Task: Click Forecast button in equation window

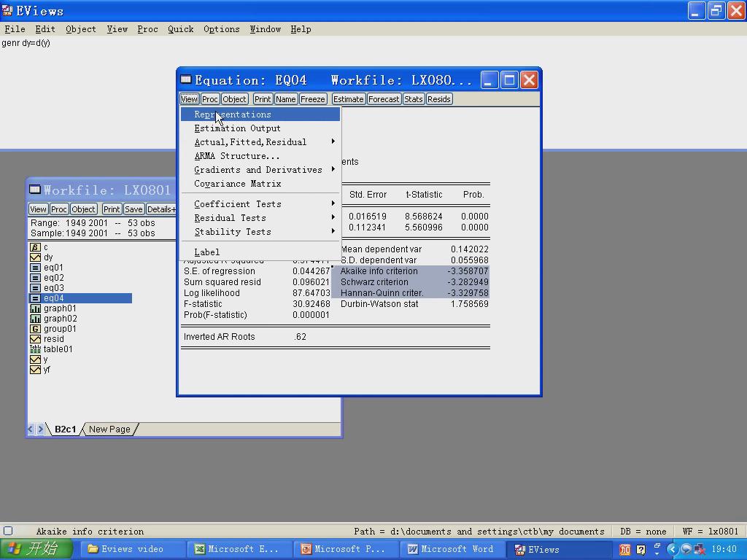Action: tap(384, 99)
